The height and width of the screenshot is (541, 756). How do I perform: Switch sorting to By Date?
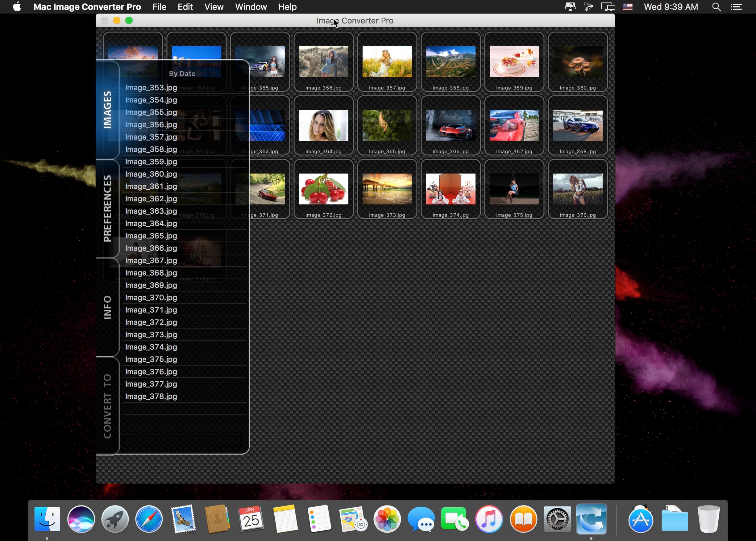point(181,73)
